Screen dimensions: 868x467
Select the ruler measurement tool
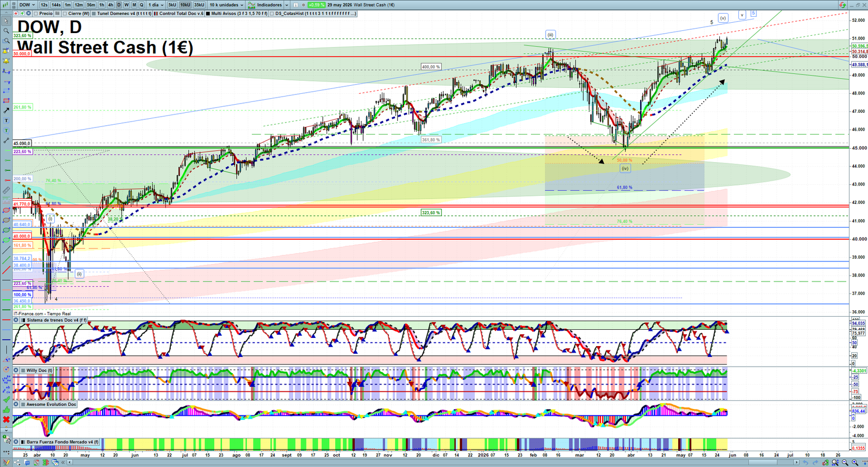[7, 191]
